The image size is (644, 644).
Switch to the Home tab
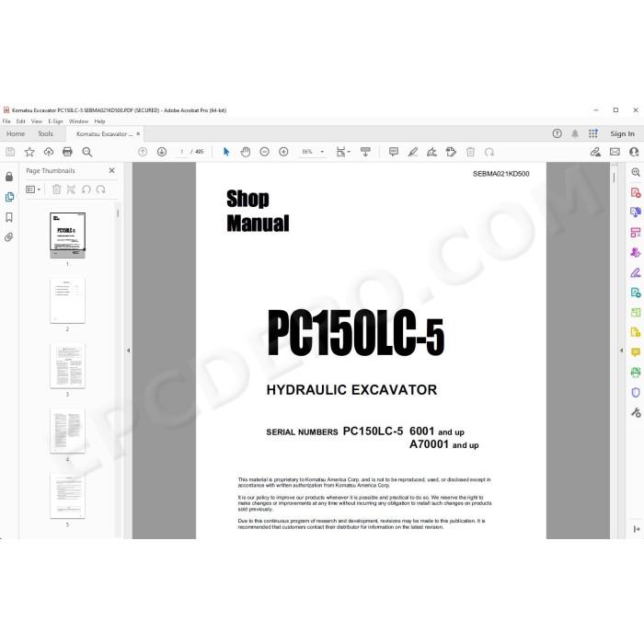(16, 134)
